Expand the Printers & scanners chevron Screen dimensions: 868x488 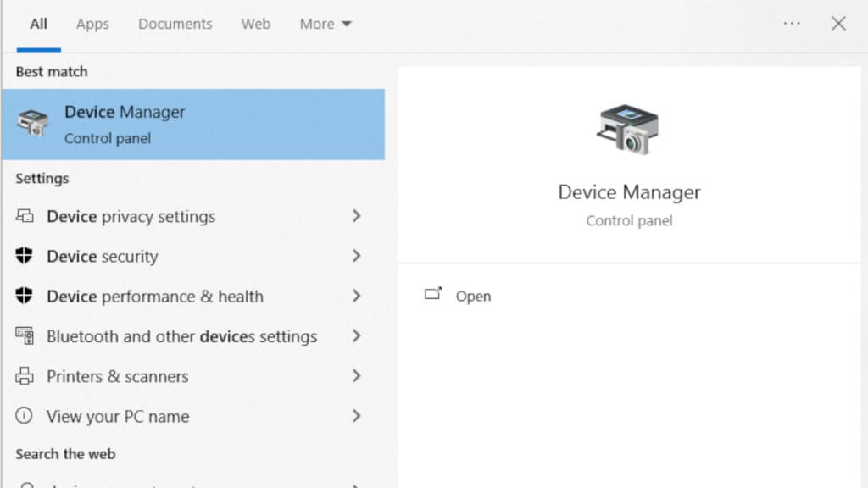pos(356,376)
